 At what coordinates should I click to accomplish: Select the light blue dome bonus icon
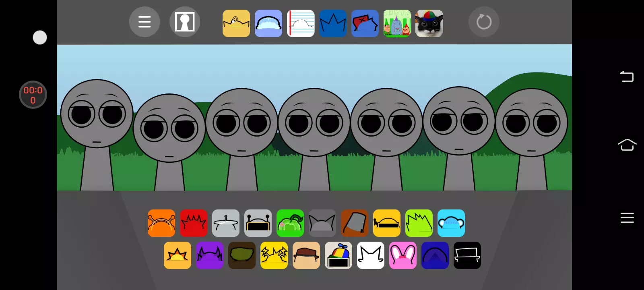[x=268, y=23]
